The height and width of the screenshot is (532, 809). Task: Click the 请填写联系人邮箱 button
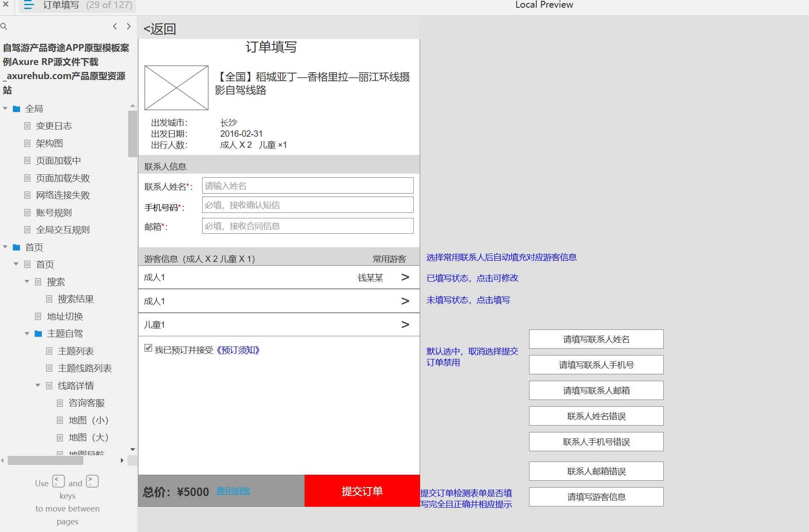(x=596, y=391)
